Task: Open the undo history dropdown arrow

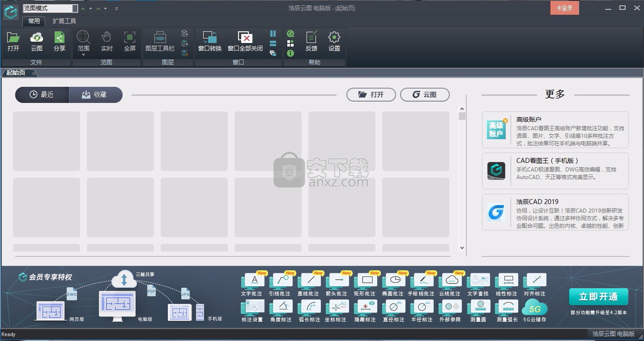Action: point(90,9)
